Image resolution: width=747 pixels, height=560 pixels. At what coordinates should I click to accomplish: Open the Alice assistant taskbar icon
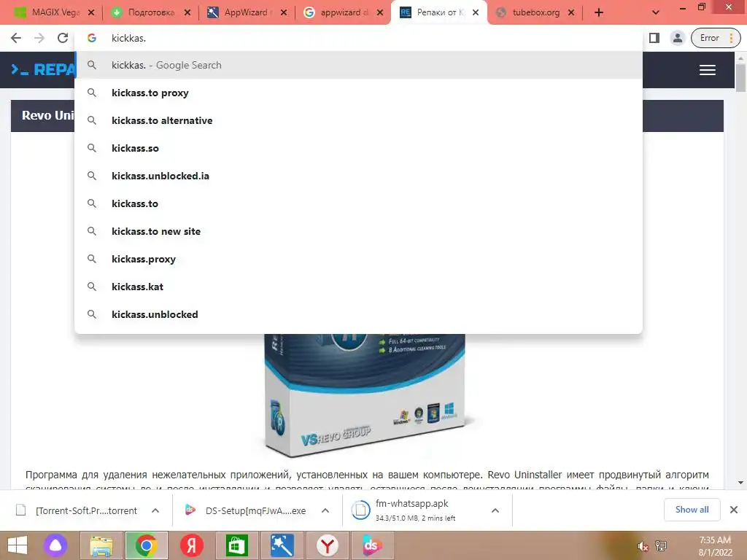pyautogui.click(x=55, y=545)
